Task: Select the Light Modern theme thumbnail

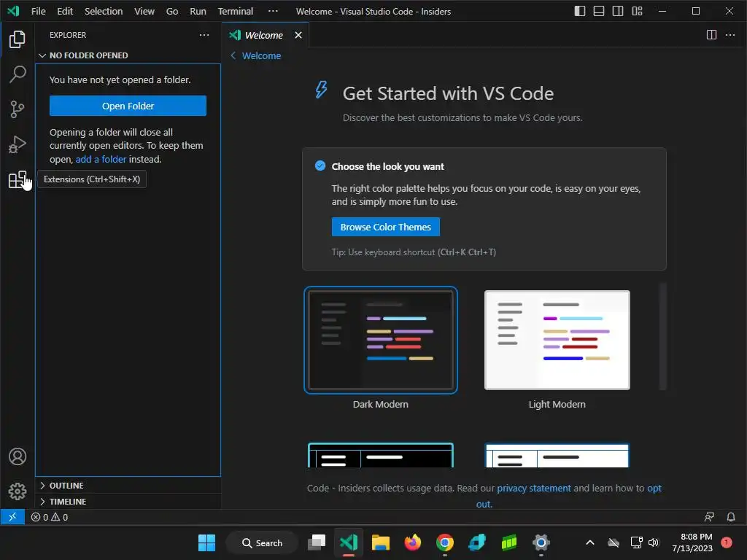Action: (x=557, y=340)
